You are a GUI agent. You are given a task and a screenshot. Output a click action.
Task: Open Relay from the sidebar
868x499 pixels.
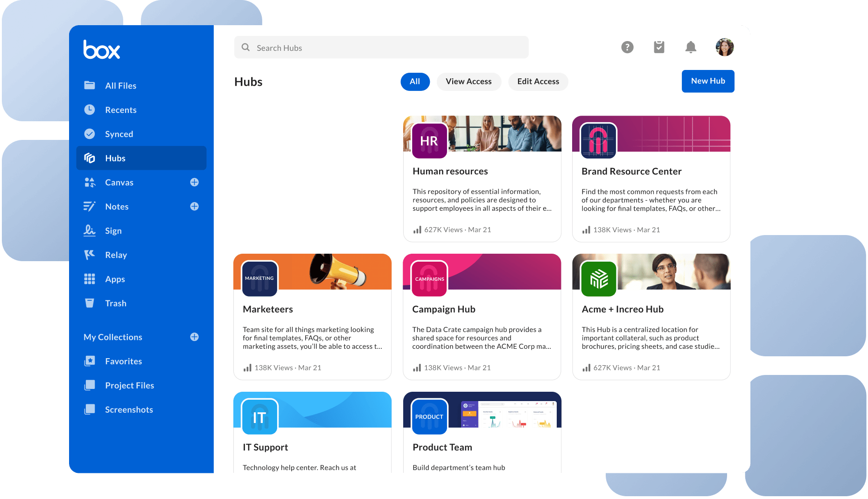click(115, 255)
